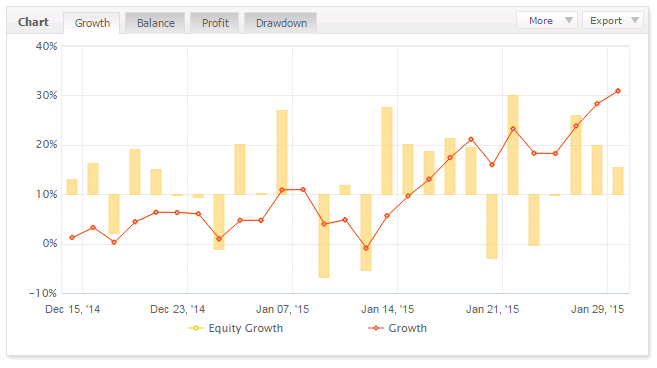Screen dimensions: 657x368
Task: Click the red Growth legend marker
Action: tap(376, 328)
